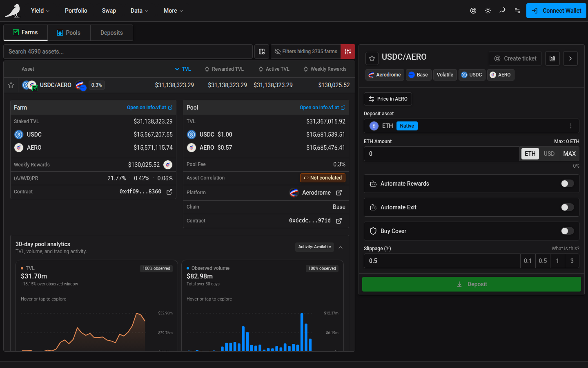The width and height of the screenshot is (588, 368).
Task: Toggle Price in AERO button
Action: pyautogui.click(x=388, y=99)
